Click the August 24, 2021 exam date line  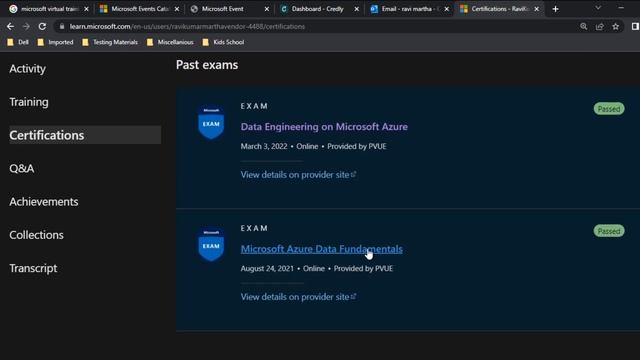pyautogui.click(x=317, y=269)
